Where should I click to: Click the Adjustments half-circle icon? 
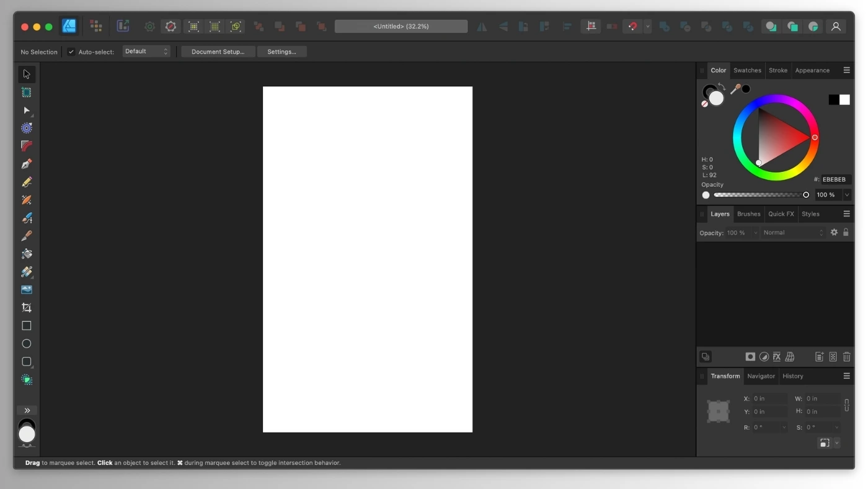(764, 357)
